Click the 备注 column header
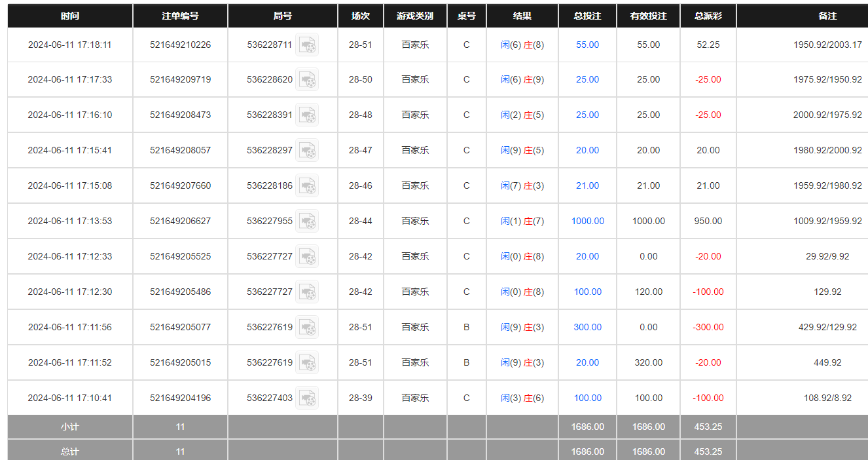The image size is (868, 460). [827, 16]
